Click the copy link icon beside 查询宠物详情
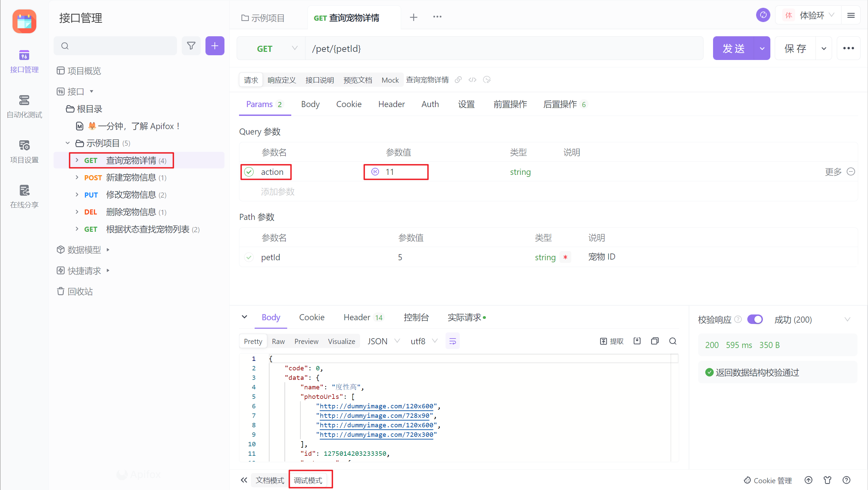868x490 pixels. 458,80
